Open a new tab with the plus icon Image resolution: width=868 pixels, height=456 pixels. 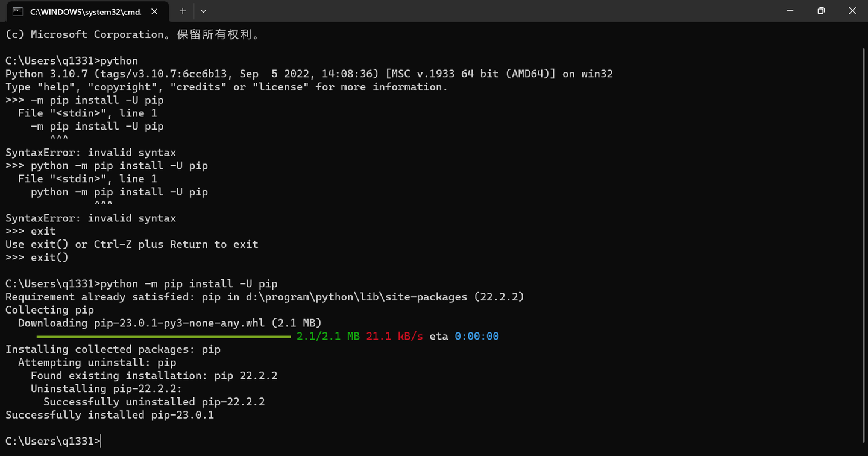(x=183, y=11)
